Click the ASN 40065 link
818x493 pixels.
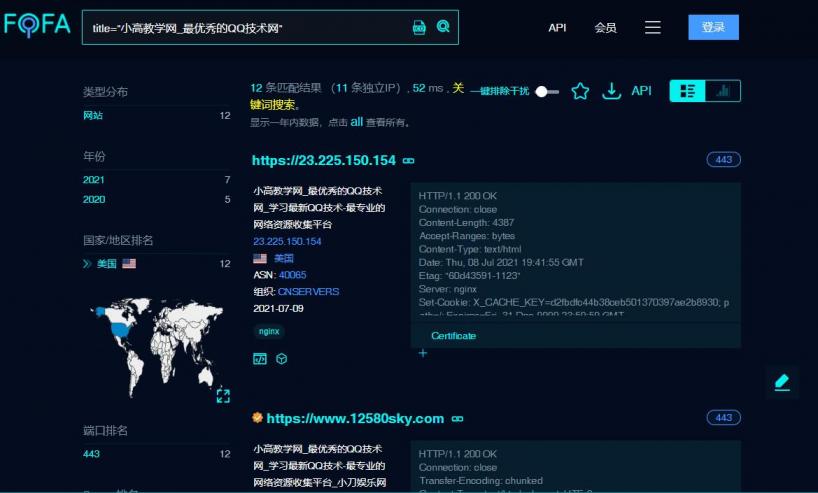coord(293,275)
